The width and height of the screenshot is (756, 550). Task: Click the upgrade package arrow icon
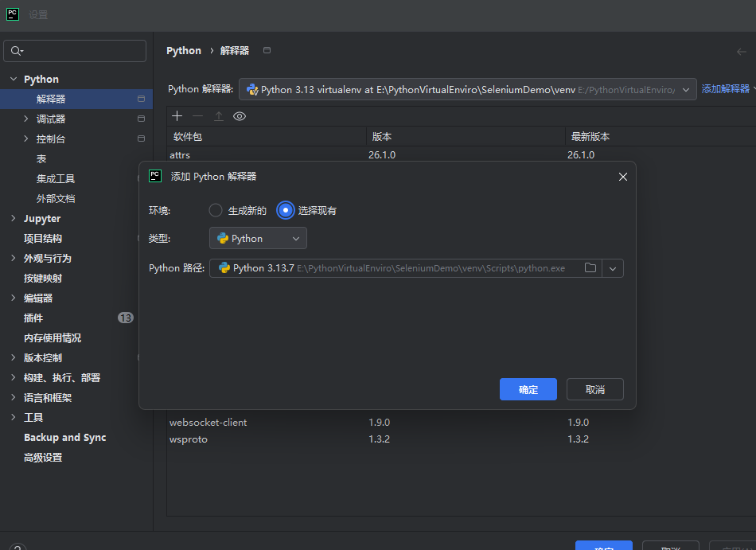pyautogui.click(x=218, y=116)
